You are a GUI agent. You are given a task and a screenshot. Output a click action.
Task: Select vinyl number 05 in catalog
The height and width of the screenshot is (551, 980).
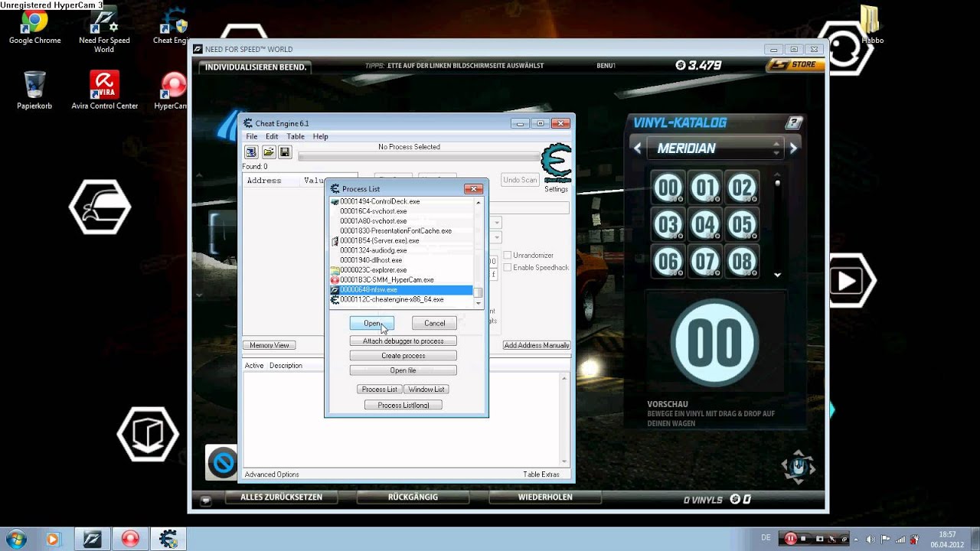click(x=742, y=225)
